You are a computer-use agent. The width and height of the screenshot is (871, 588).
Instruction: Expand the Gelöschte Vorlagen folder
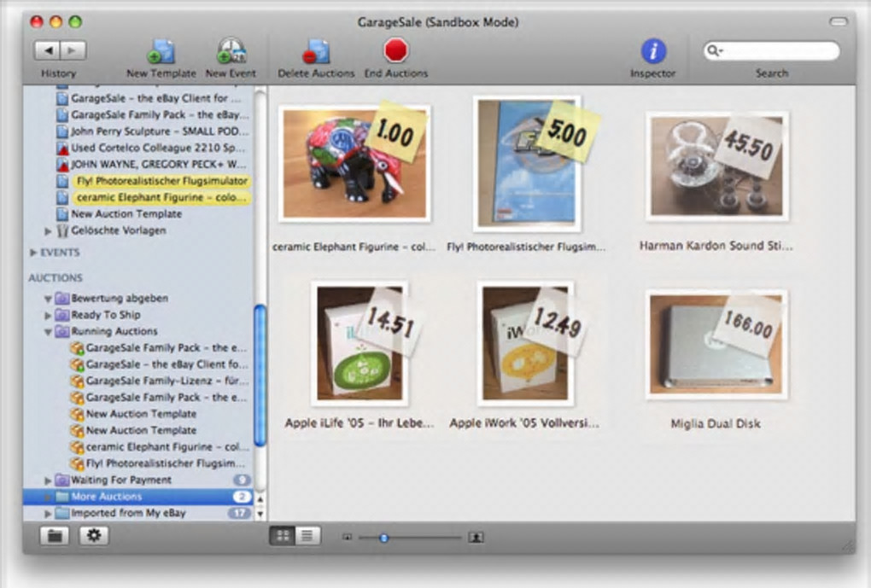click(48, 231)
